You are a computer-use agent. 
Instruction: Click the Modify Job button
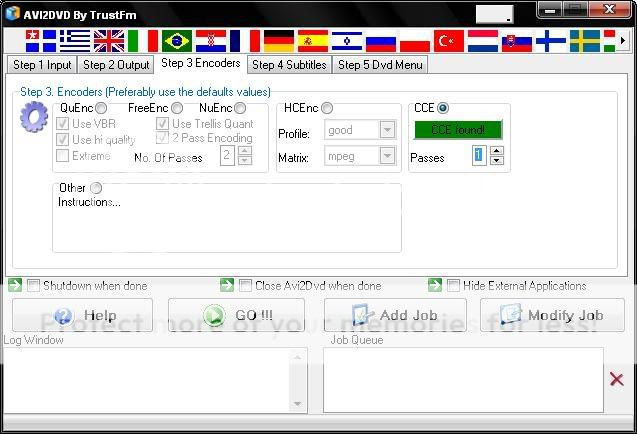click(552, 315)
